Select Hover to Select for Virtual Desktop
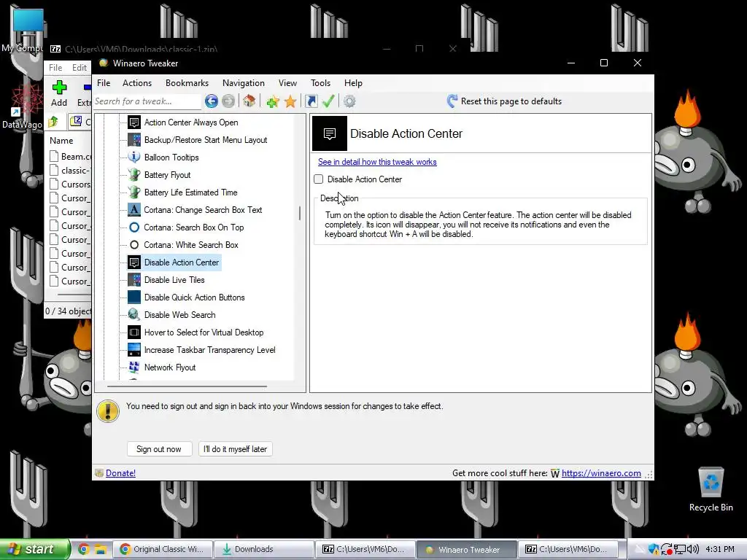 (204, 332)
